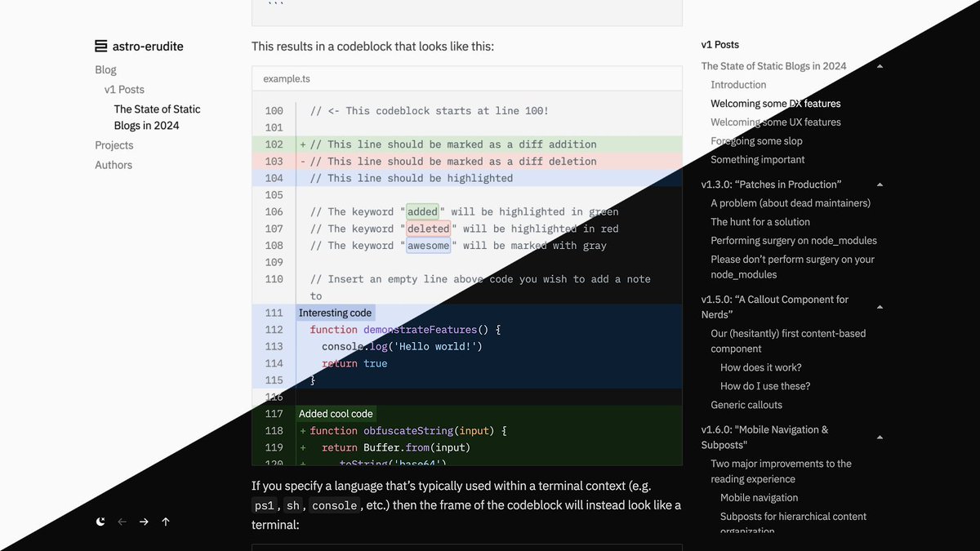Jump to Welcoming some DX features

pyautogui.click(x=776, y=104)
